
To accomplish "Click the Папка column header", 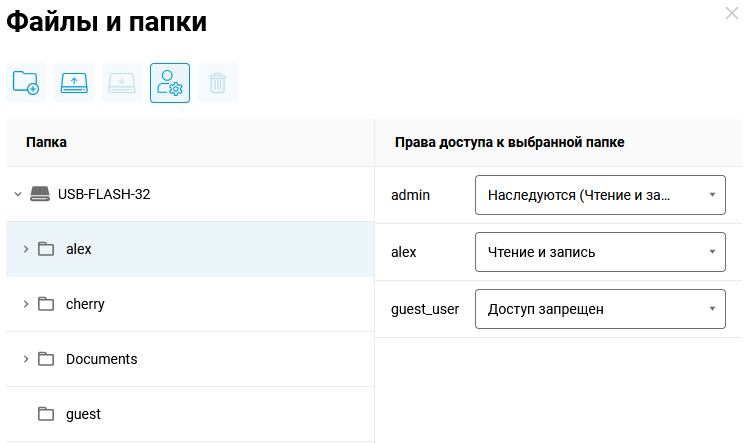I will (47, 142).
